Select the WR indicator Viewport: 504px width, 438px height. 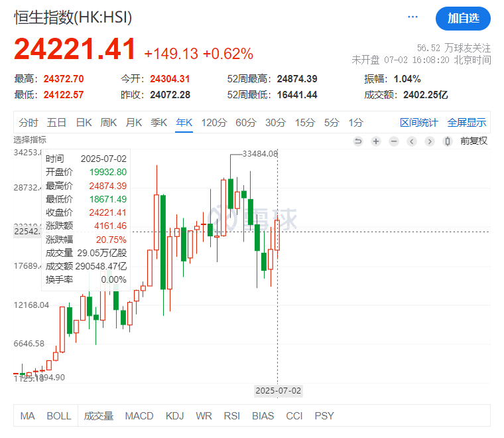pos(204,416)
